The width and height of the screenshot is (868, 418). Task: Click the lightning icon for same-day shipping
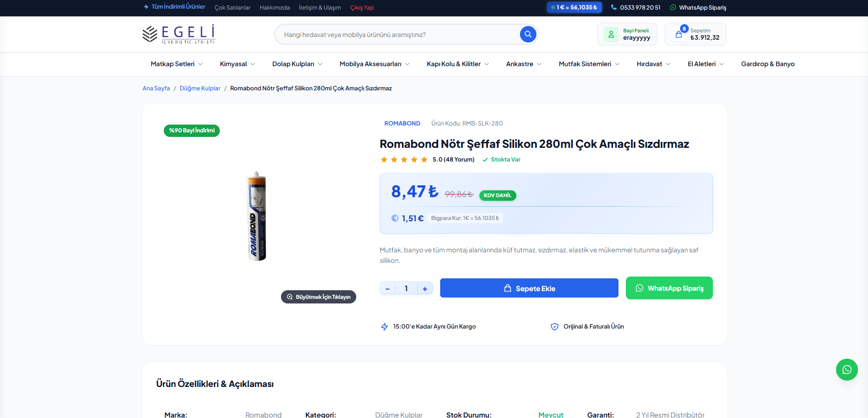[385, 327]
